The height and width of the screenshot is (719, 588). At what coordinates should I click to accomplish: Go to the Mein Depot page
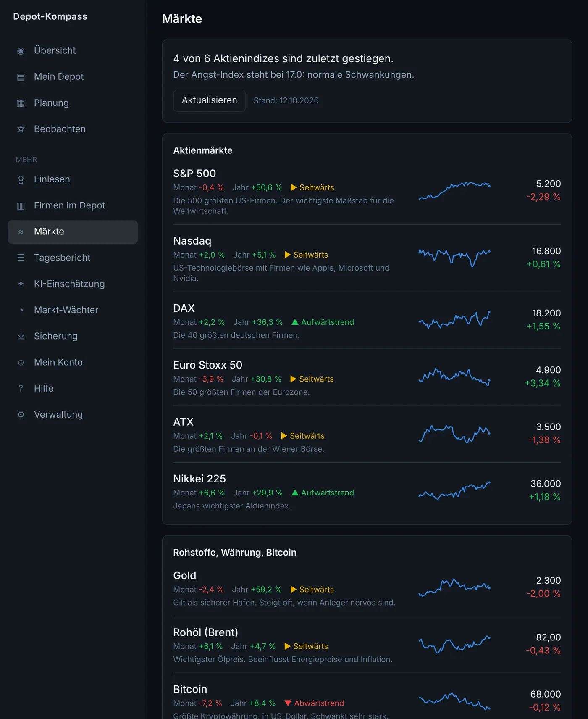[x=73, y=76]
